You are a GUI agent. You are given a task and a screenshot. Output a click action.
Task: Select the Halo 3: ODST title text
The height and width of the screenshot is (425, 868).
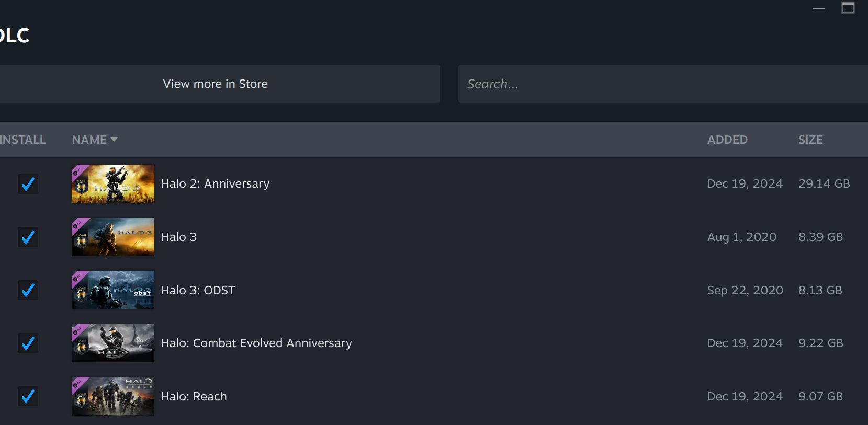pyautogui.click(x=198, y=290)
